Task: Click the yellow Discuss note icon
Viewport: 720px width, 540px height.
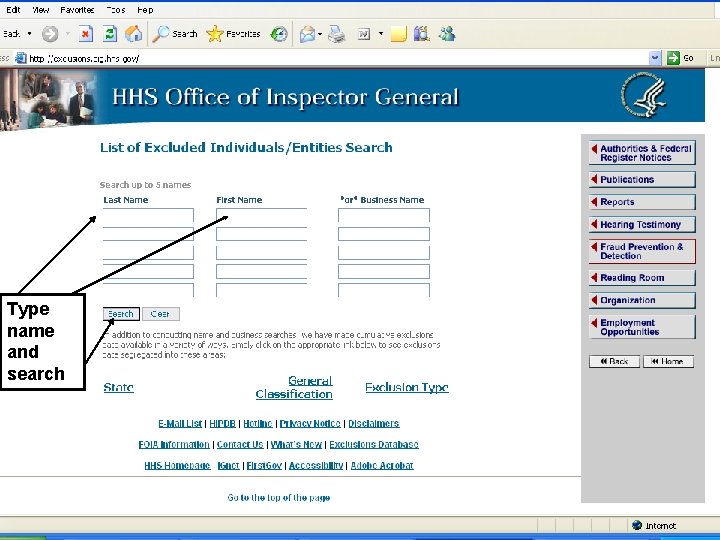Action: (x=398, y=34)
